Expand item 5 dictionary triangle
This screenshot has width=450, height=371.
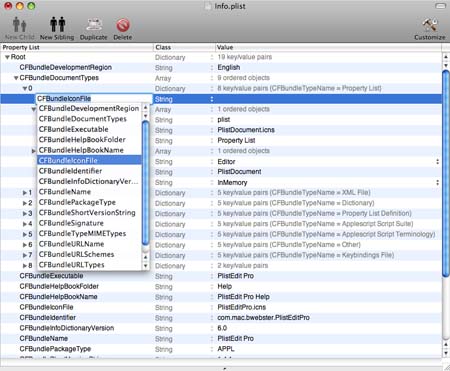pyautogui.click(x=25, y=234)
